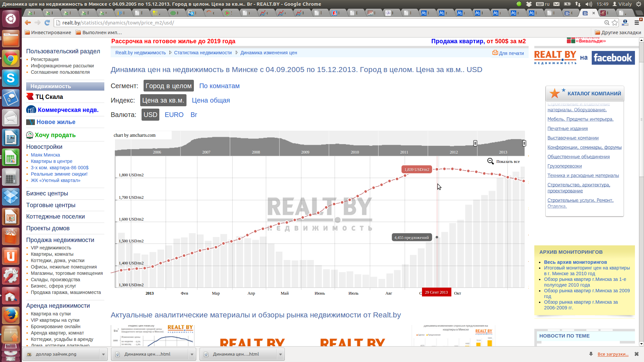Open keyboard layout ru indicator

[x=543, y=4]
